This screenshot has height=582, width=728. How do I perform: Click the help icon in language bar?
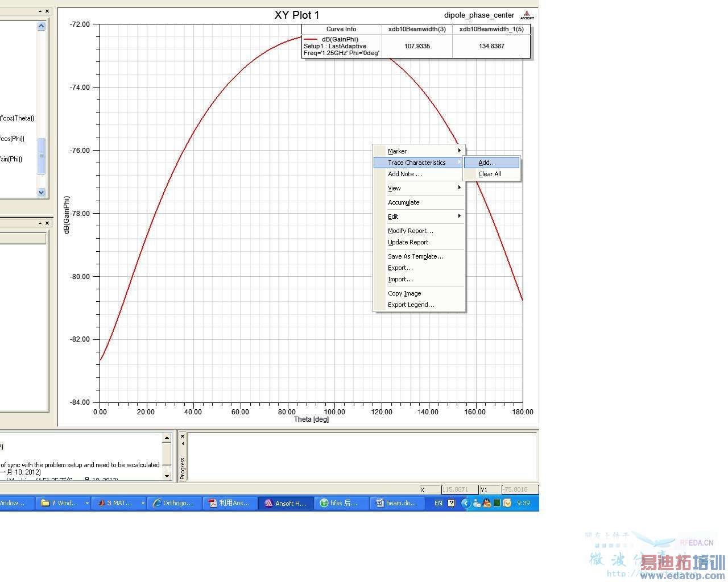(x=452, y=503)
